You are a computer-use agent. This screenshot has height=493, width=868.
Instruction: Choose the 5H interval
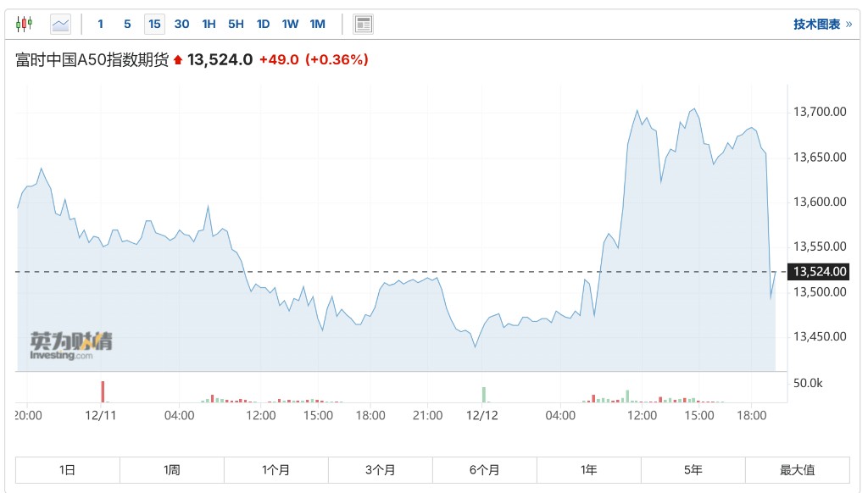(x=236, y=24)
